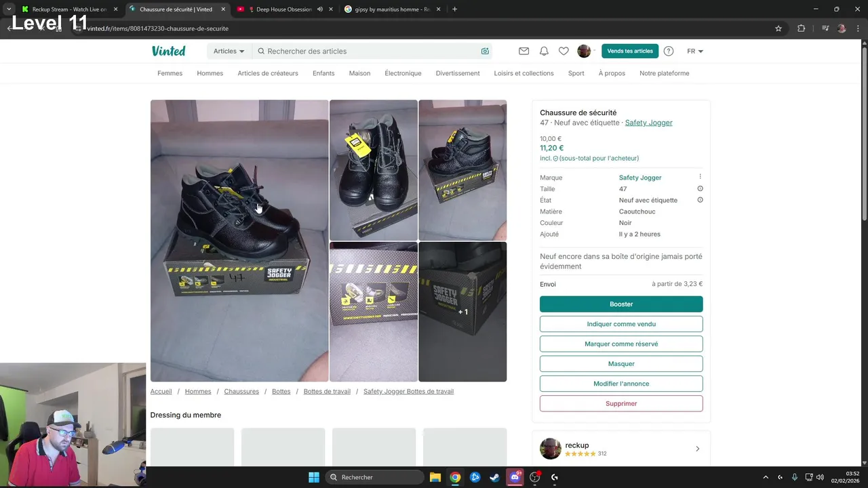Click Chaussures breadcrumb link
Viewport: 868px width, 488px height.
tap(241, 392)
